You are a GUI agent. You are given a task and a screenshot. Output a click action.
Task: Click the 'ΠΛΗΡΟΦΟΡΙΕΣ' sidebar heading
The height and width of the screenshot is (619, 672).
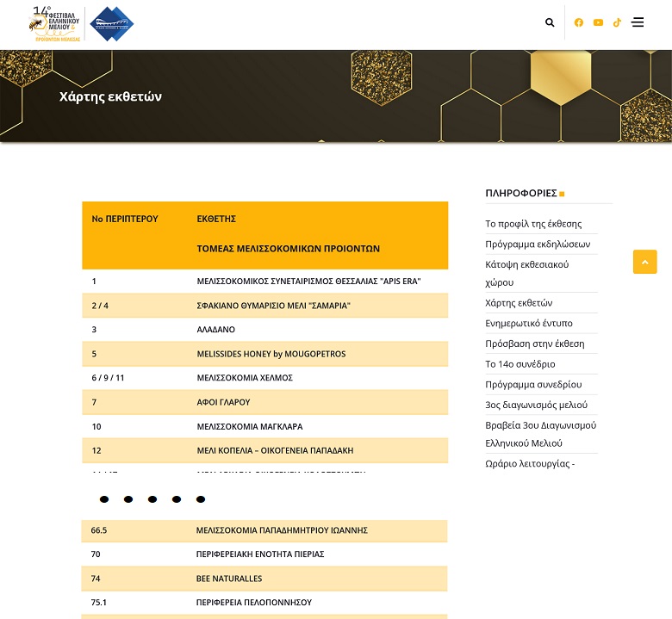point(521,193)
